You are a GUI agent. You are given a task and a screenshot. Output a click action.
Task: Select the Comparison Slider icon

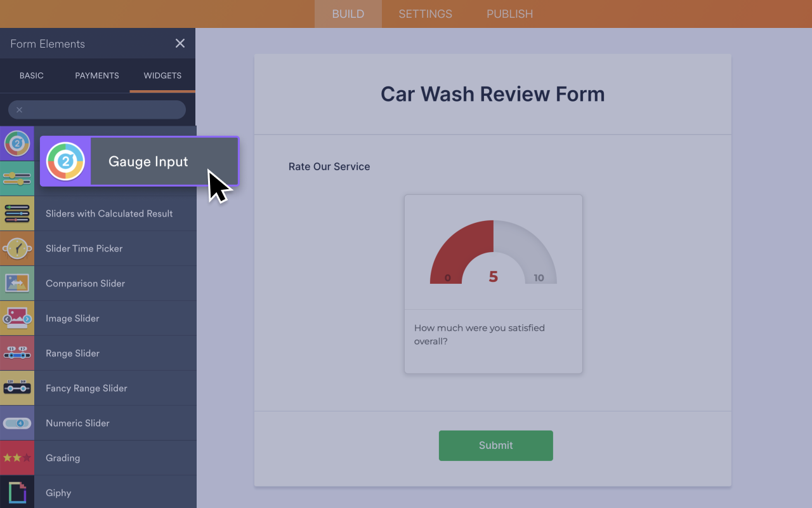[x=17, y=283]
